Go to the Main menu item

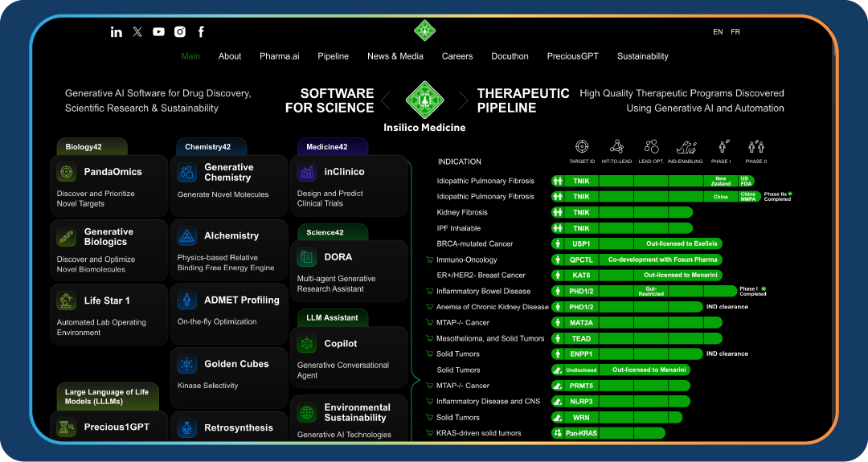click(x=190, y=56)
